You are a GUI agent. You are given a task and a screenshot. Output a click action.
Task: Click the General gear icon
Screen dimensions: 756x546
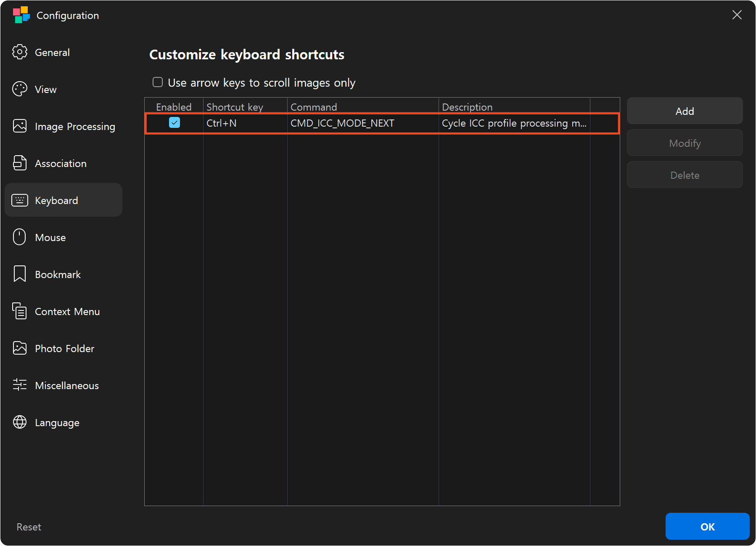(x=20, y=52)
